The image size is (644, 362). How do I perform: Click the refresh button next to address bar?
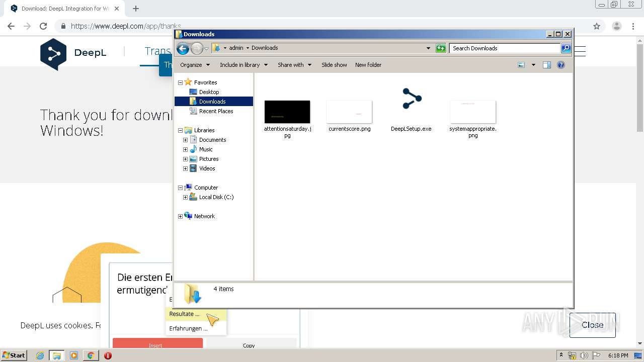click(x=441, y=48)
